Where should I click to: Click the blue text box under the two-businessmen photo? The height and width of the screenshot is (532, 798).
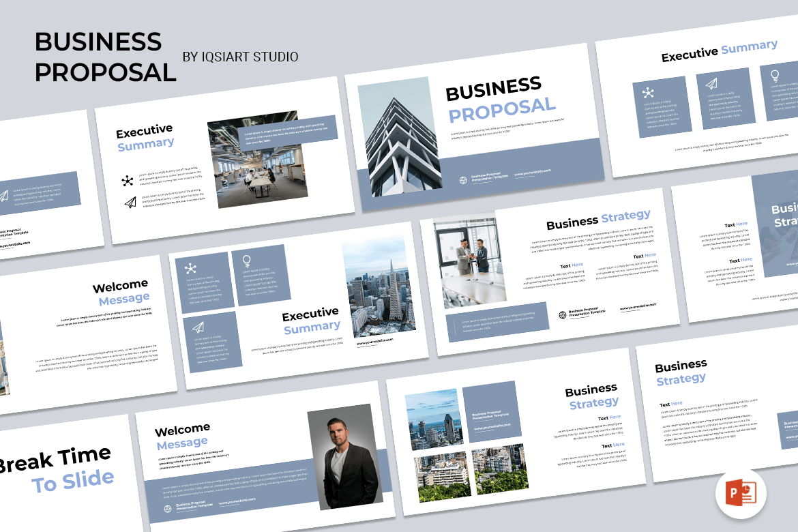pyautogui.click(x=498, y=322)
